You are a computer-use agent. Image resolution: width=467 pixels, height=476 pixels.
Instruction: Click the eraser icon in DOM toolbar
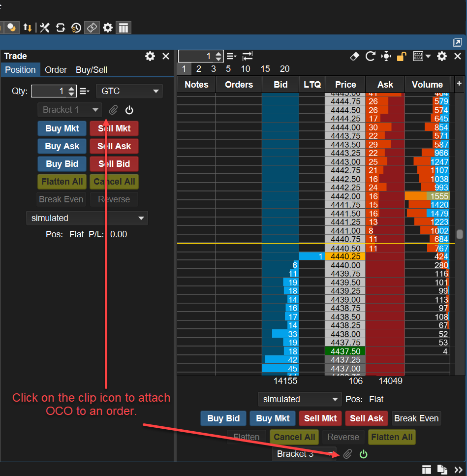(354, 57)
